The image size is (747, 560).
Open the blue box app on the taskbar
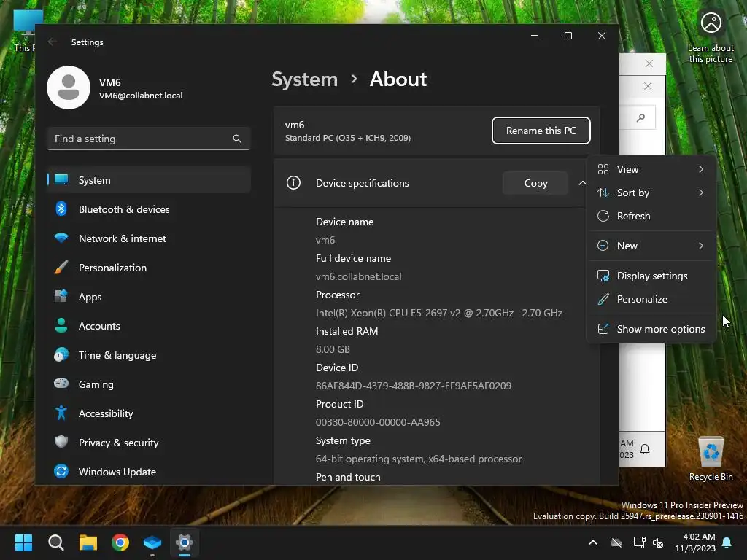[x=152, y=542]
